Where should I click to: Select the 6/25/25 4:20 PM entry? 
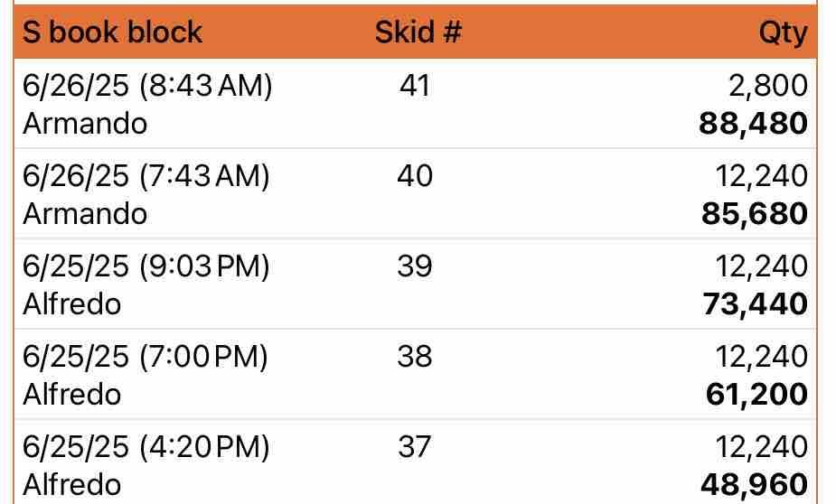[x=146, y=446]
